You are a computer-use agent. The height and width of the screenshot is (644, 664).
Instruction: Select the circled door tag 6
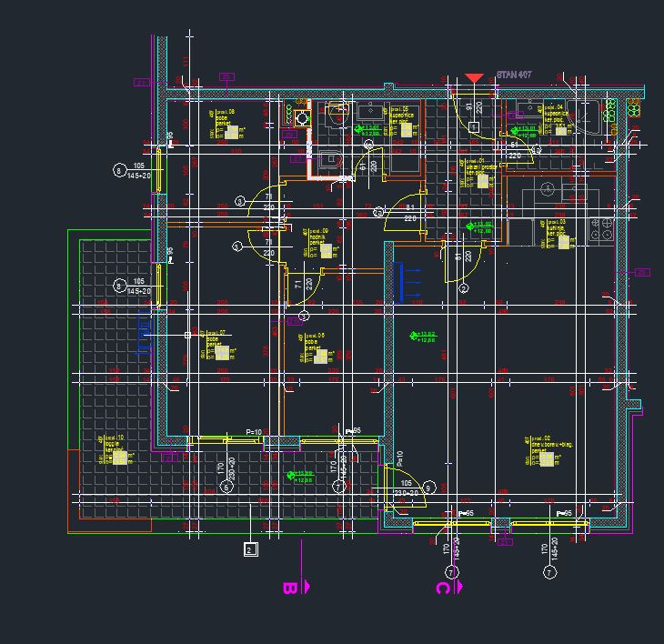[x=227, y=487]
